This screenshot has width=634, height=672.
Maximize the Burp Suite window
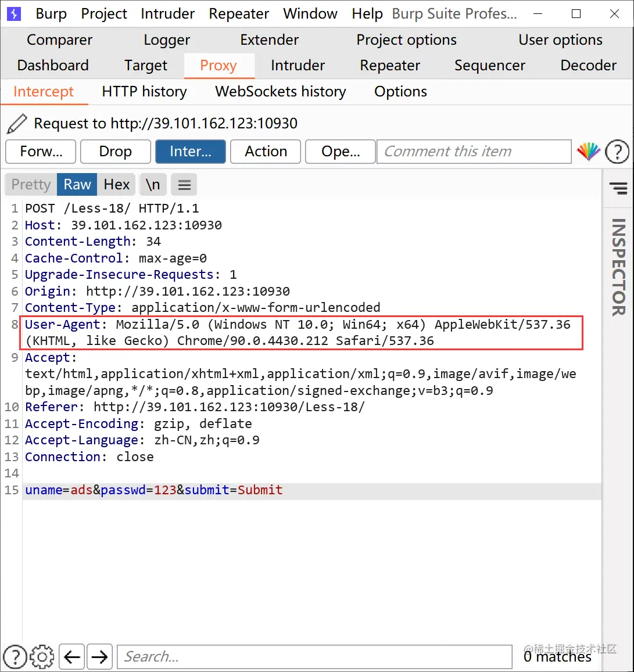(x=576, y=14)
